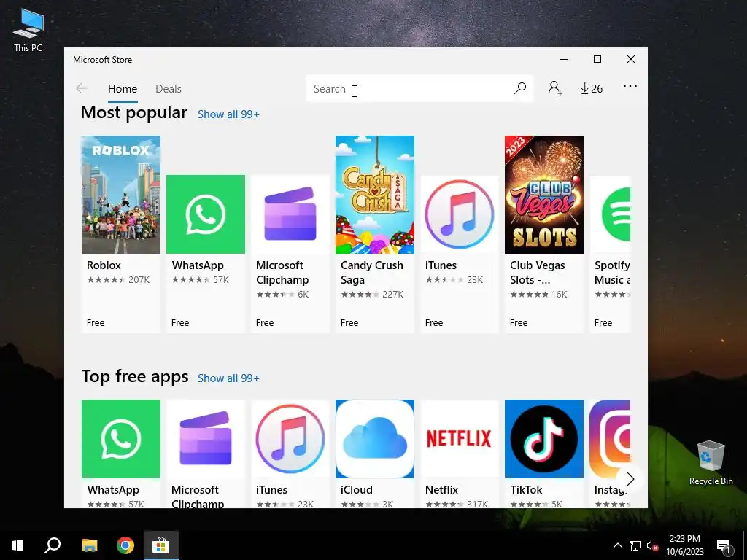Click Show all 99+ for Most popular
This screenshot has height=560, width=747.
click(x=228, y=114)
